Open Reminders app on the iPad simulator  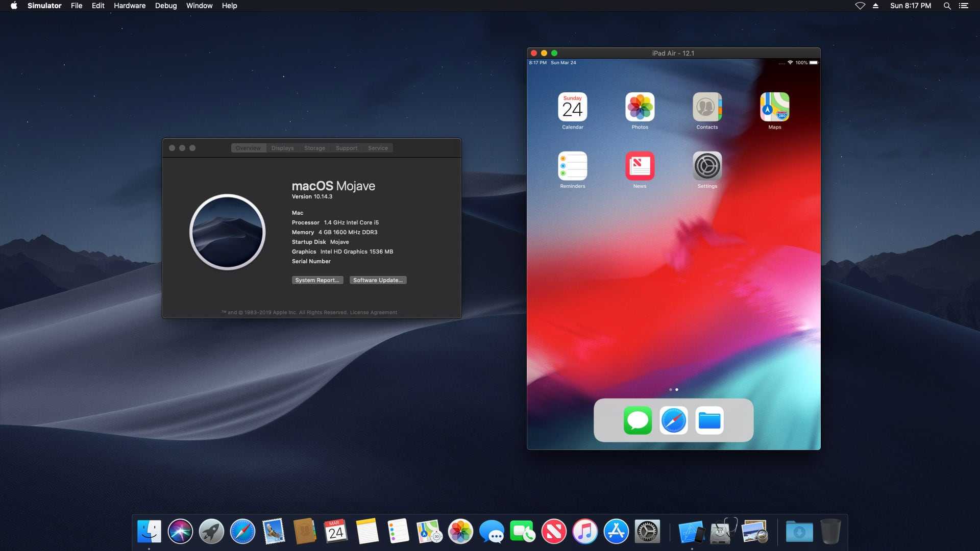point(572,166)
